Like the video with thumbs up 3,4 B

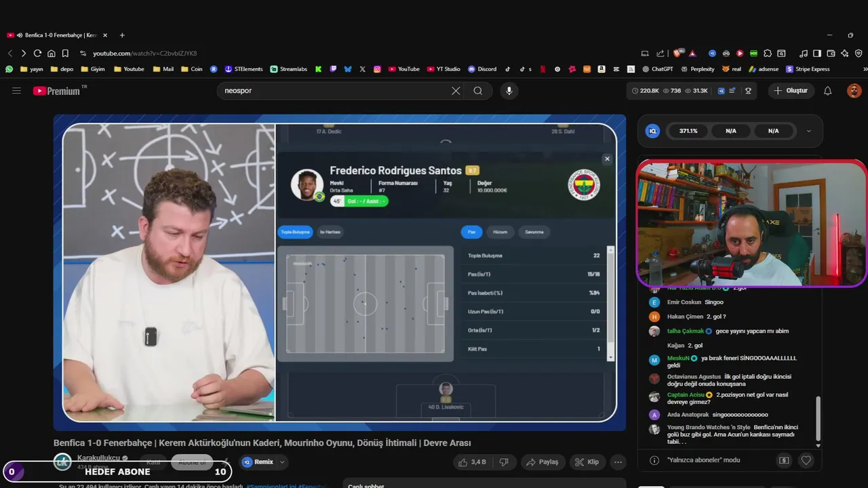(x=472, y=462)
